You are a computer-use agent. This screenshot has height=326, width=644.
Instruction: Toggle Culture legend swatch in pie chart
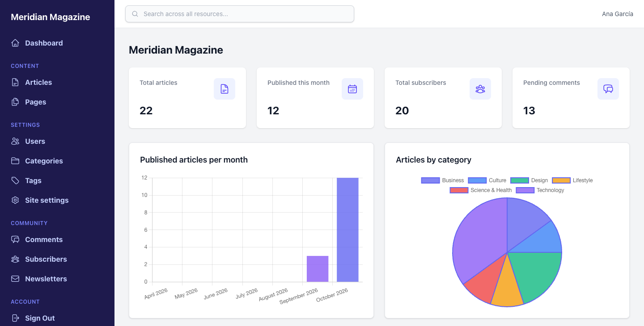477,180
